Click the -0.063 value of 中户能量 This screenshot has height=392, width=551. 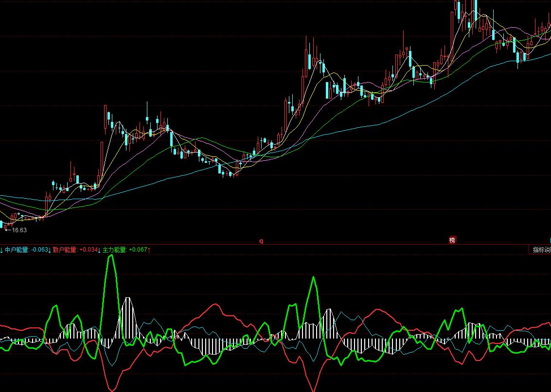tap(39, 250)
